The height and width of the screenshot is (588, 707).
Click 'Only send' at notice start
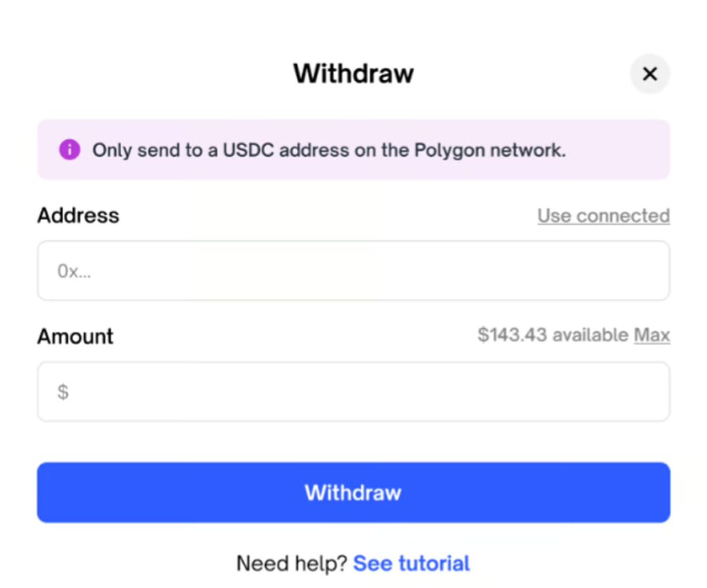135,150
